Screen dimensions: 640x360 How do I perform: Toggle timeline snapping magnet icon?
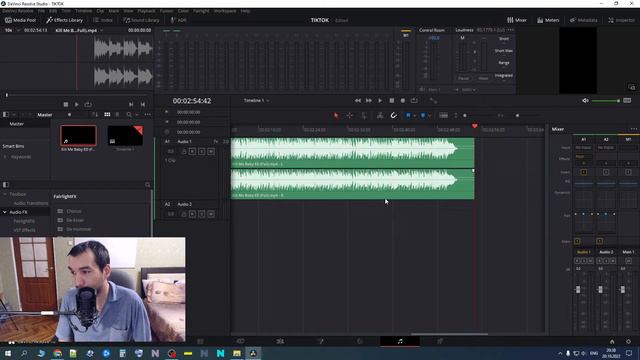(393, 116)
